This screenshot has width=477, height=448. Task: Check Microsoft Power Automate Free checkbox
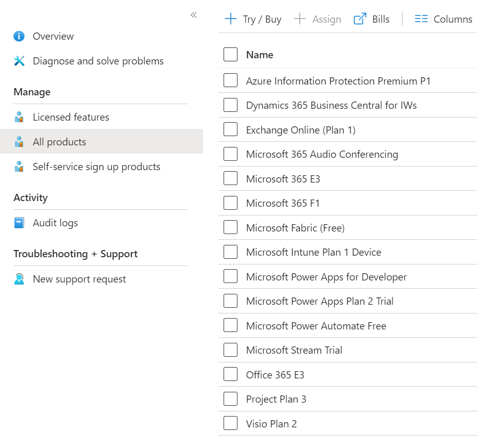[231, 325]
